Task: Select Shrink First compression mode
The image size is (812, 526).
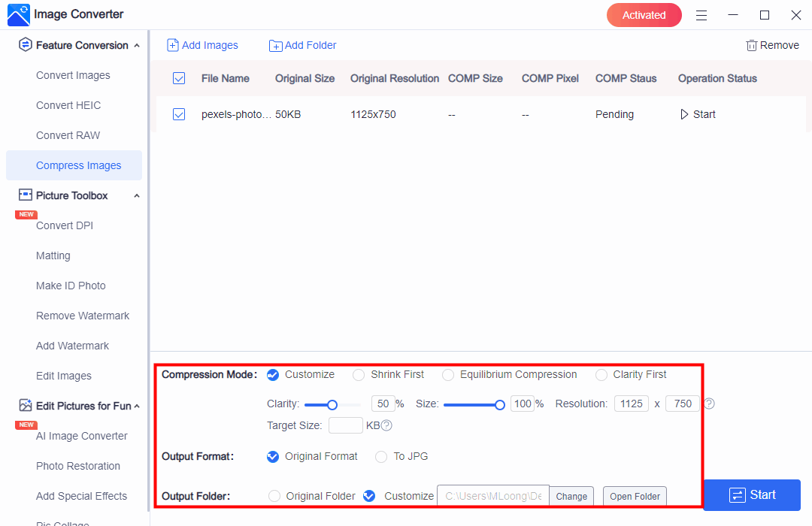Action: pyautogui.click(x=359, y=374)
